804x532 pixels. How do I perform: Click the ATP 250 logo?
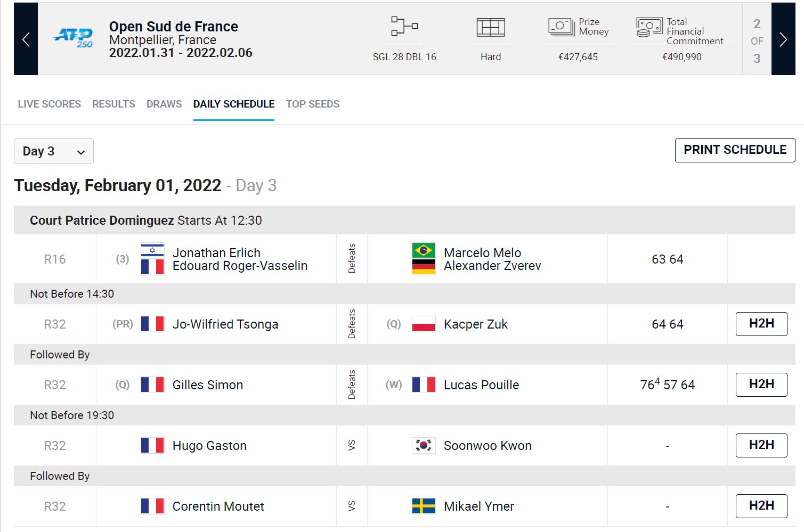coord(74,38)
